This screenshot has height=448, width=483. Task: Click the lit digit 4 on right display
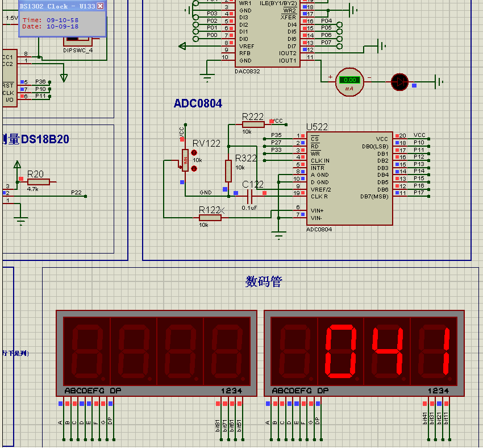pyautogui.click(x=388, y=351)
